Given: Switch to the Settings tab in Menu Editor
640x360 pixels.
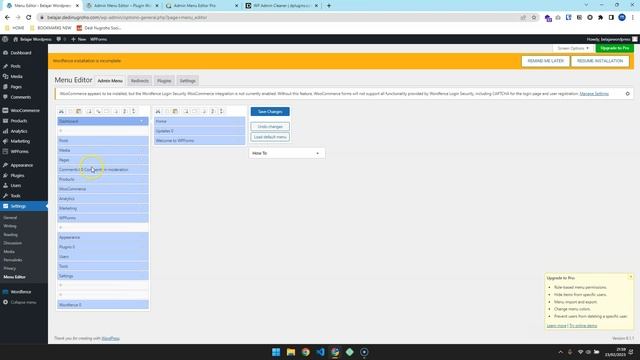Looking at the screenshot, I should 188,81.
